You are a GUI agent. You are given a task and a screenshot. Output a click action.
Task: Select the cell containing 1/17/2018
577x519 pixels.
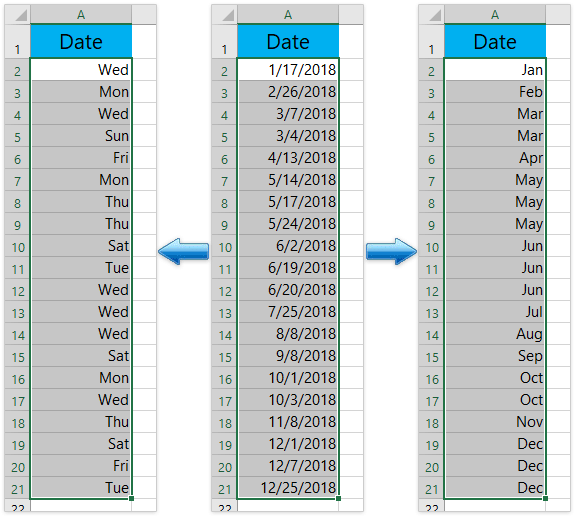(288, 70)
